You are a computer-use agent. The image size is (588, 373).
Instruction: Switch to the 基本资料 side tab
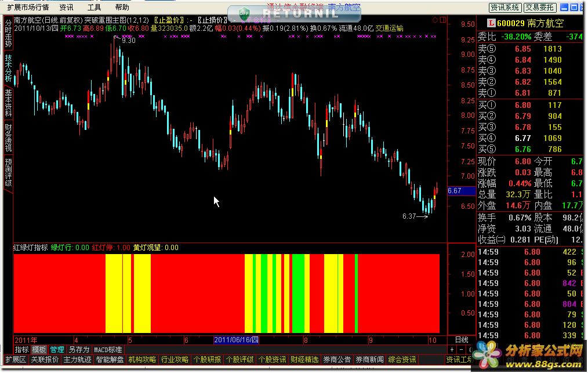8,103
